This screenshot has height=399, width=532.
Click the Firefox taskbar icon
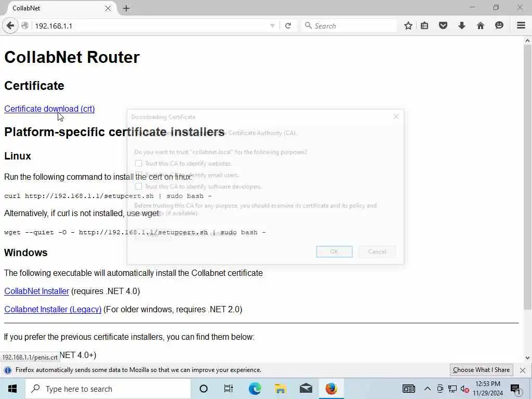click(x=331, y=389)
